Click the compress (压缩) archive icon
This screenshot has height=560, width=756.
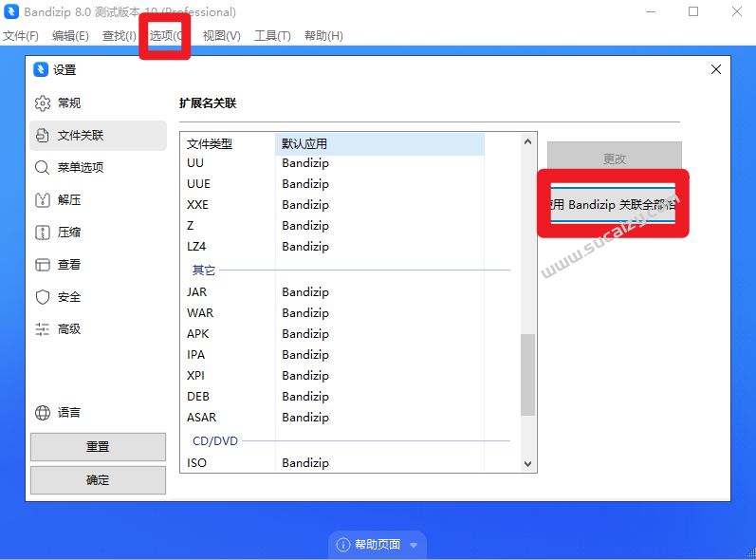click(43, 233)
